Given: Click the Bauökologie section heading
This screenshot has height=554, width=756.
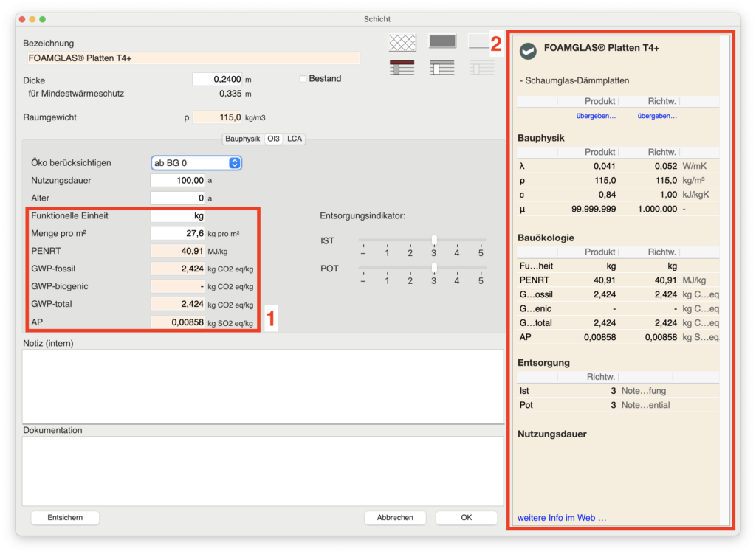Looking at the screenshot, I should (x=546, y=238).
